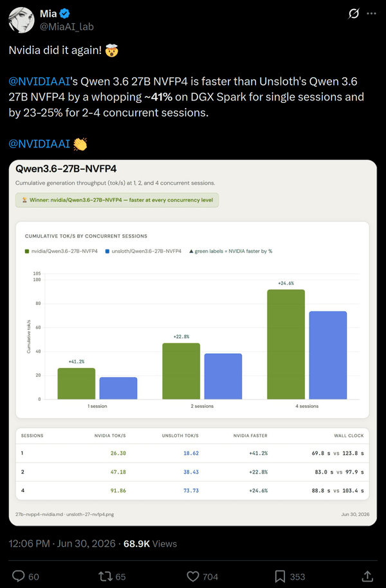Screen dimensions: 386x588
Task: Click the blue Unsloth bar for 1 session
Action: 118,388
